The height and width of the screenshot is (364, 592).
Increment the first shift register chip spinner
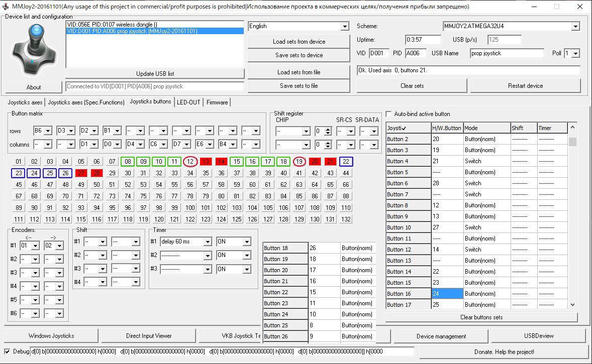tap(328, 129)
